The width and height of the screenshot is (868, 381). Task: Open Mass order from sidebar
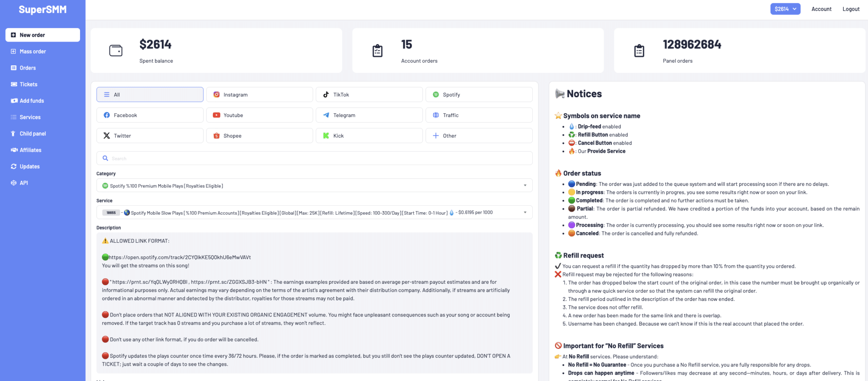[33, 51]
